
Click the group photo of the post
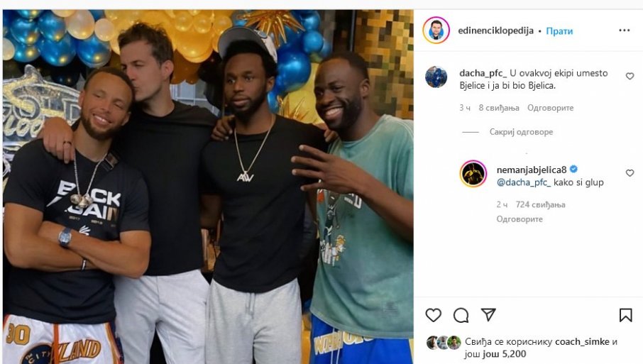207,187
